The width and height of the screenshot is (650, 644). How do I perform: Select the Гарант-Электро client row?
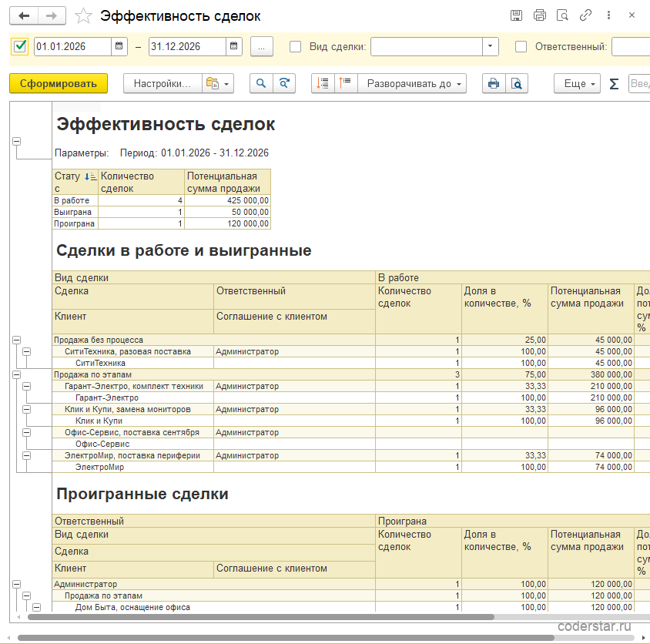coord(133,397)
